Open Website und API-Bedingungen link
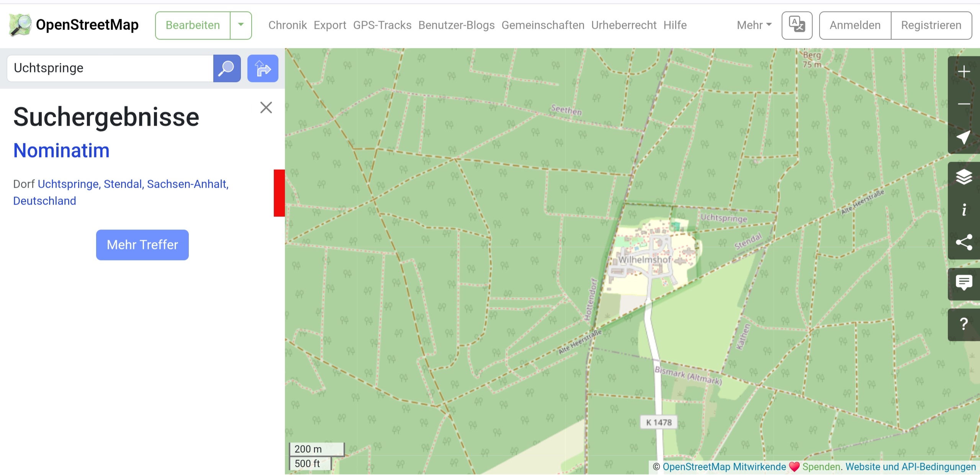980x475 pixels. [x=911, y=467]
